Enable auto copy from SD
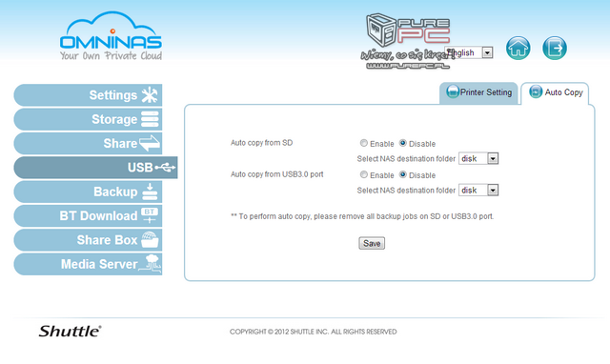 364,143
